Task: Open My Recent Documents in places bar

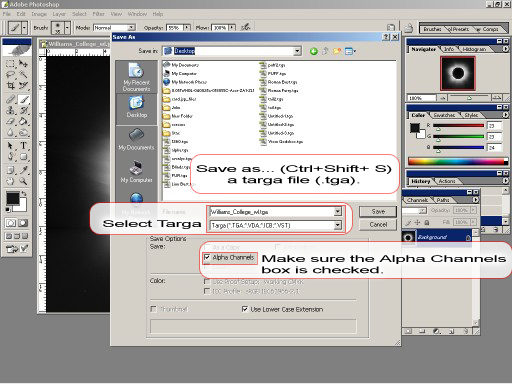Action: (136, 77)
